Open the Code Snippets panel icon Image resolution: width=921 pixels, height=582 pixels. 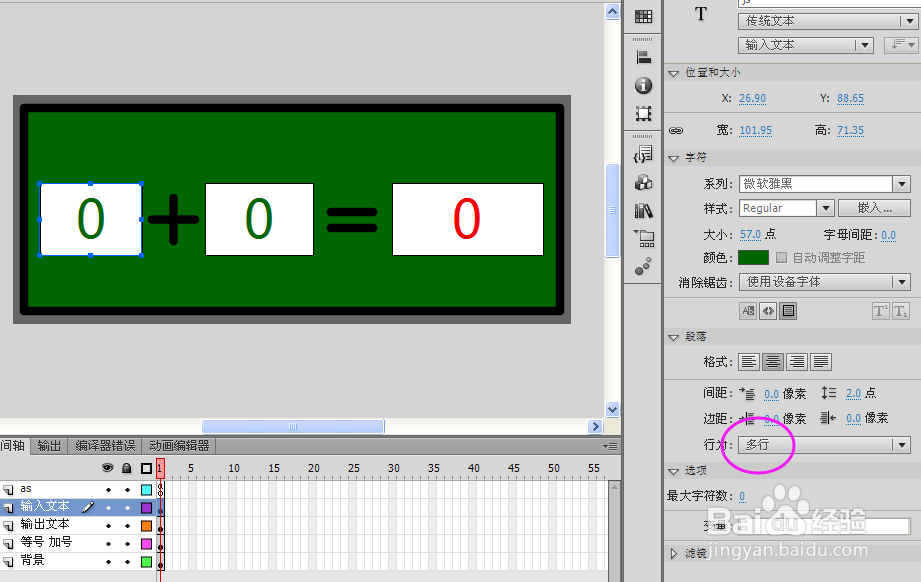point(643,155)
